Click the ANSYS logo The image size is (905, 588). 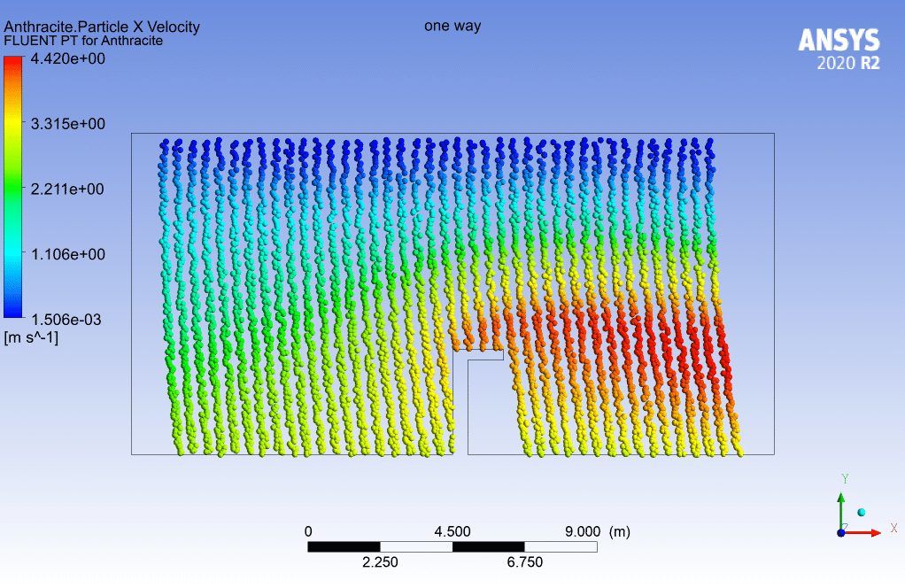tap(839, 40)
